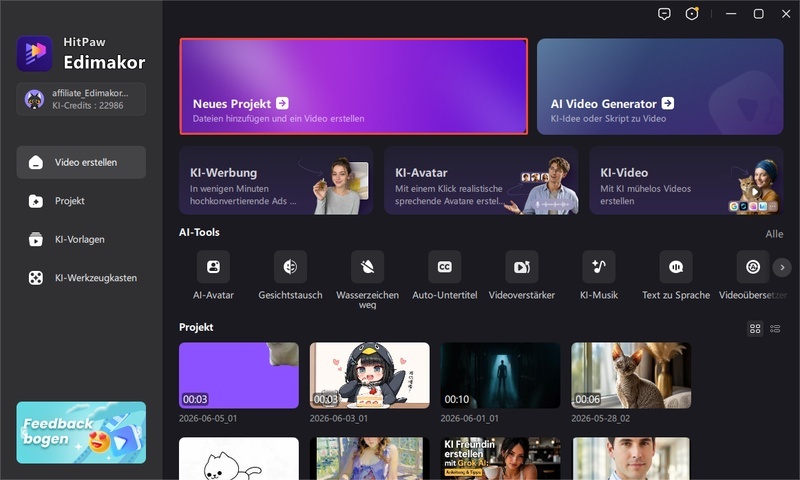The image size is (800, 480).
Task: Switch project list to grid view
Action: click(x=755, y=329)
